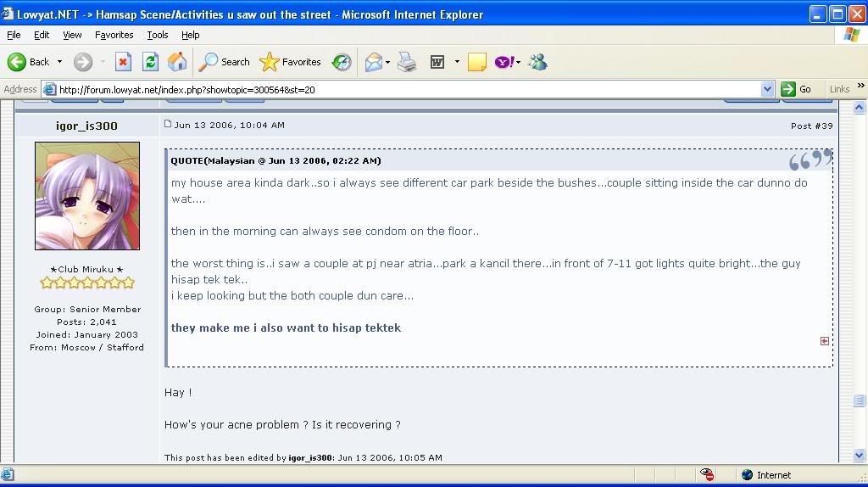The height and width of the screenshot is (487, 868).
Task: Open the Mail envelope icon
Action: tap(374, 62)
